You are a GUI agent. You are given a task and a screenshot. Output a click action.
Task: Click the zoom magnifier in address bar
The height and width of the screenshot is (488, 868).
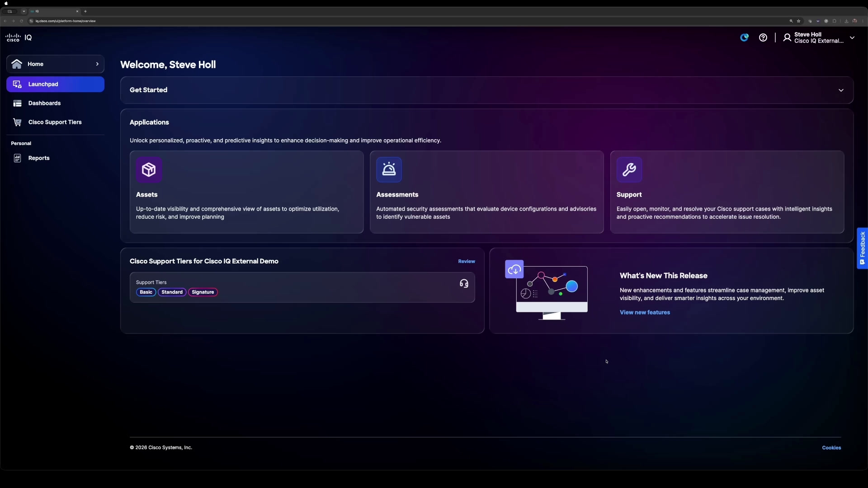point(791,21)
